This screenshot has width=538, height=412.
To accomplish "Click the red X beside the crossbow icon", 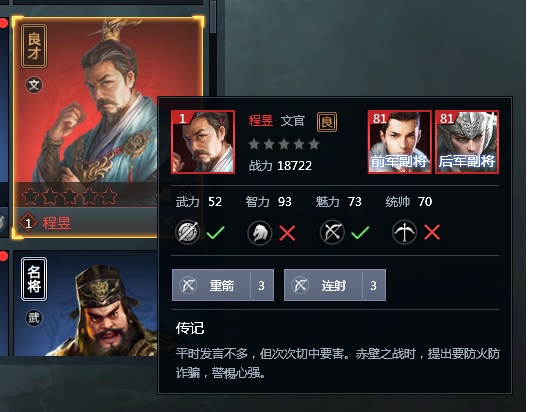I will pos(432,233).
